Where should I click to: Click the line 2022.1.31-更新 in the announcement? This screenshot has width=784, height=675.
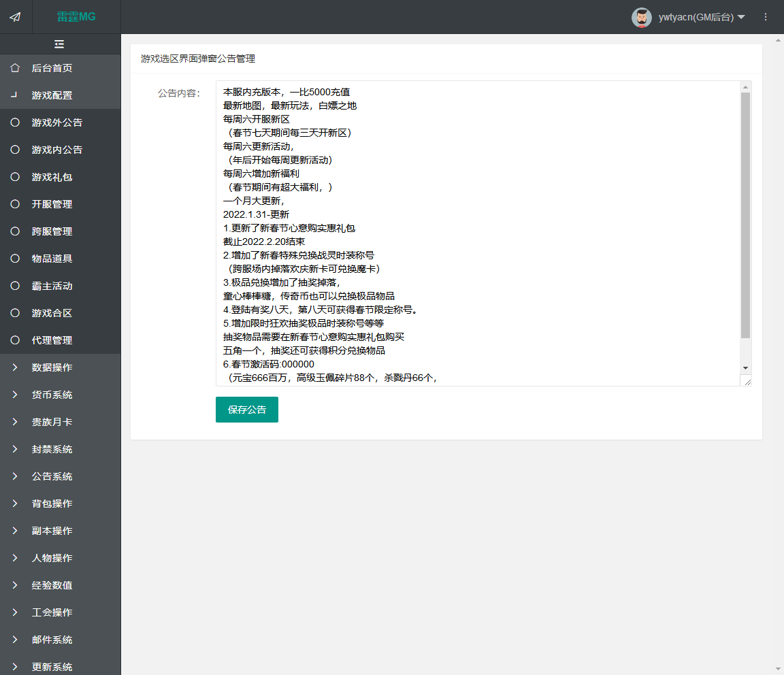pyautogui.click(x=256, y=214)
